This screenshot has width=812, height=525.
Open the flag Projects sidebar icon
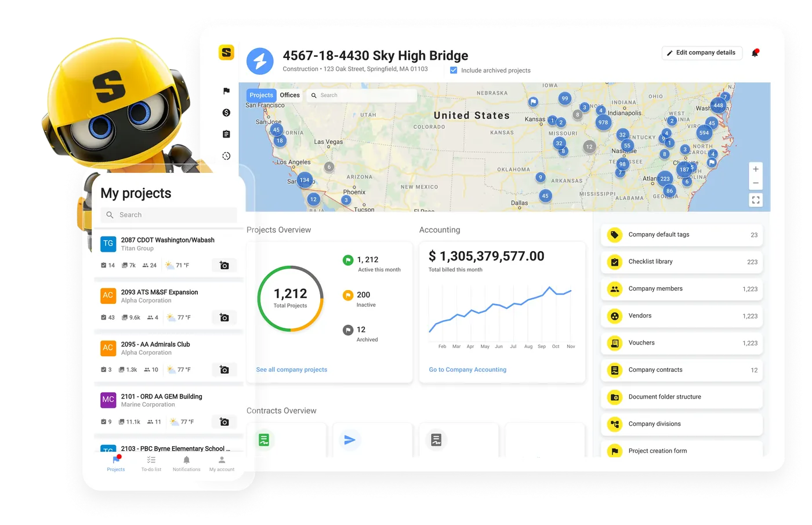226,90
